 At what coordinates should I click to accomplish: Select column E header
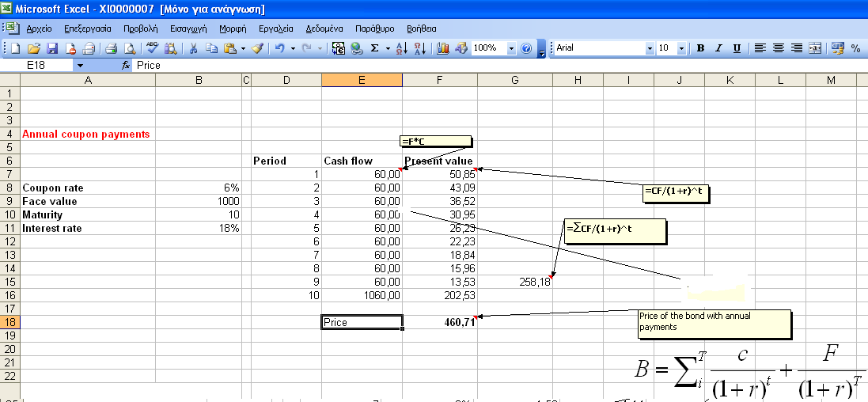click(x=362, y=80)
